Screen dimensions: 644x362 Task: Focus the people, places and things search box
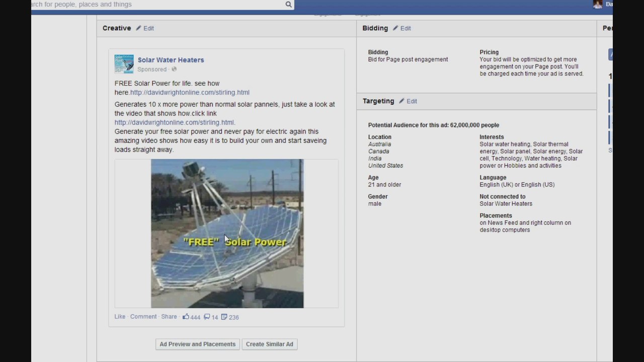(163, 5)
